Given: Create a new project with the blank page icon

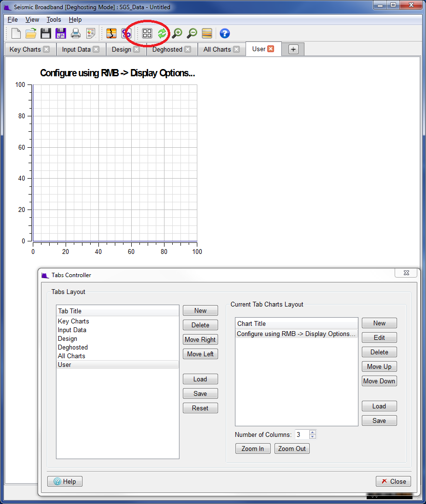Looking at the screenshot, I should point(16,33).
